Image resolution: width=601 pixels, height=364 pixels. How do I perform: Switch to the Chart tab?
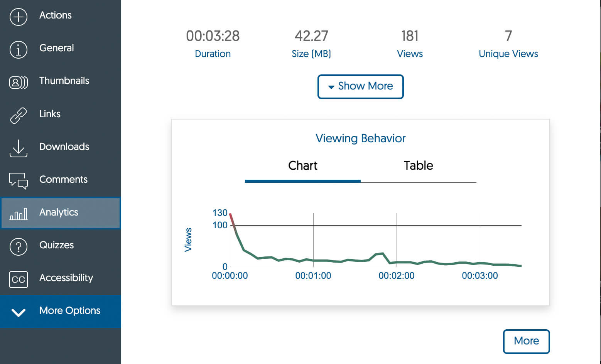(303, 166)
